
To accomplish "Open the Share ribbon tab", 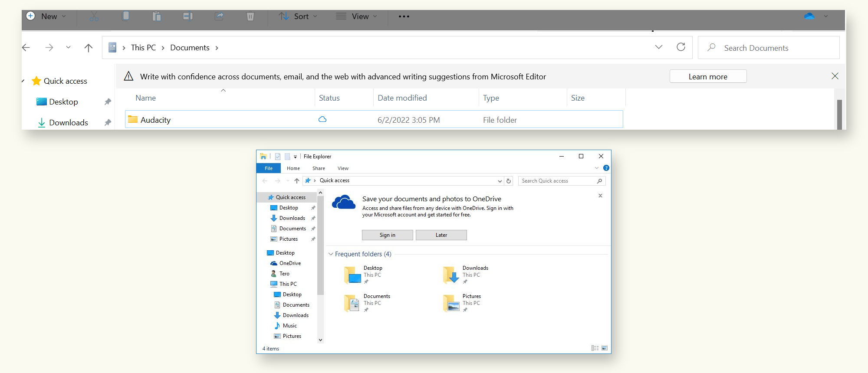I will click(x=319, y=168).
